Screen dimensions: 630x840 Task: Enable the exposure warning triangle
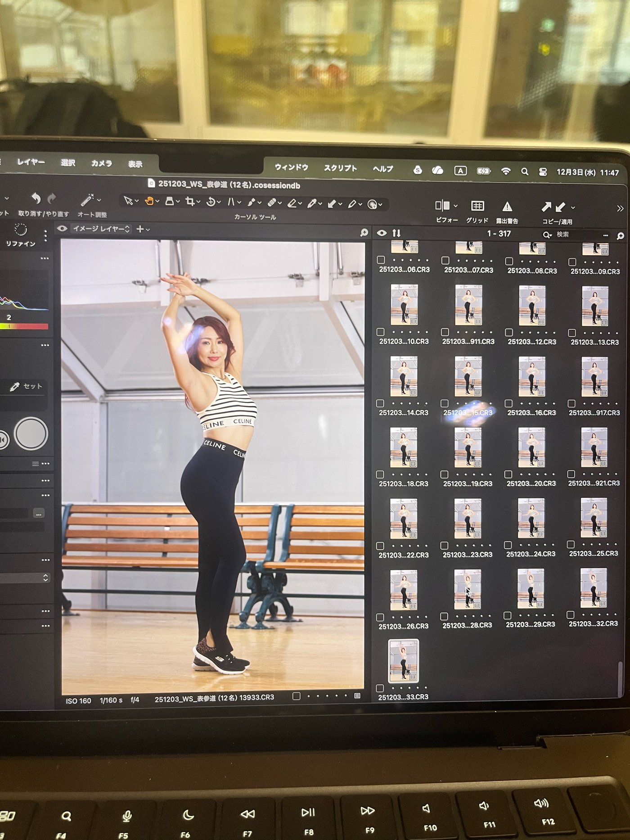(507, 207)
